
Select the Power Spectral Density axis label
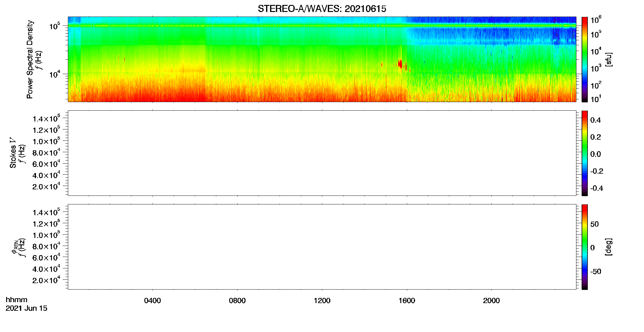click(x=30, y=59)
